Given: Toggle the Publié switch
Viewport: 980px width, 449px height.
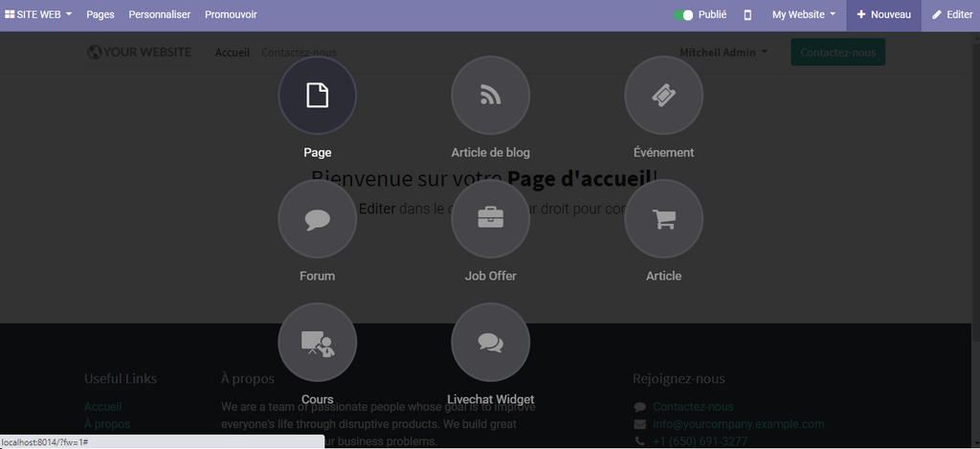Looking at the screenshot, I should pyautogui.click(x=683, y=15).
